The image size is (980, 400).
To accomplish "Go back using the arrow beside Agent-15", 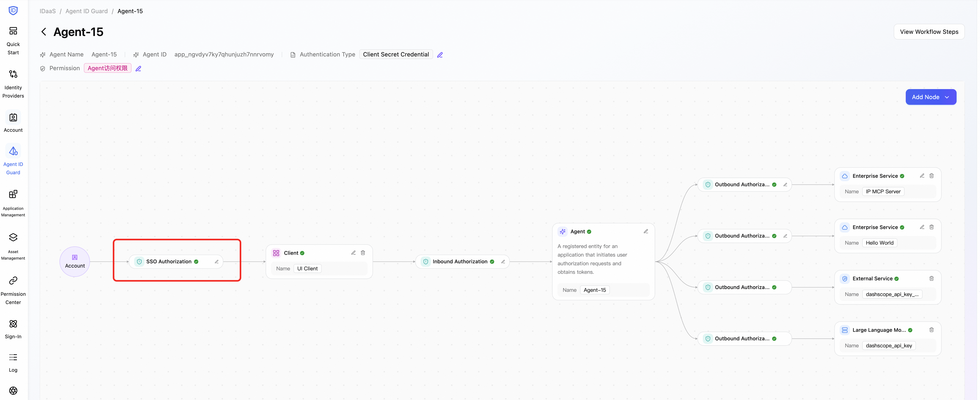I will click(x=44, y=32).
